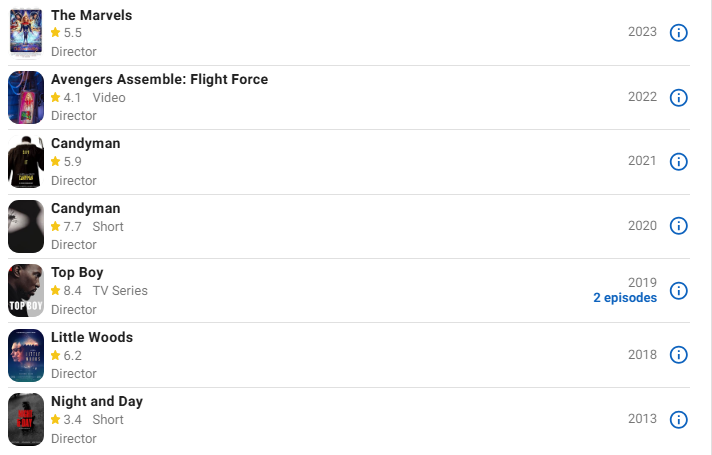Screen dimensions: 712x455
Task: Open the 2020 Candyman short poster
Action: pyautogui.click(x=26, y=226)
